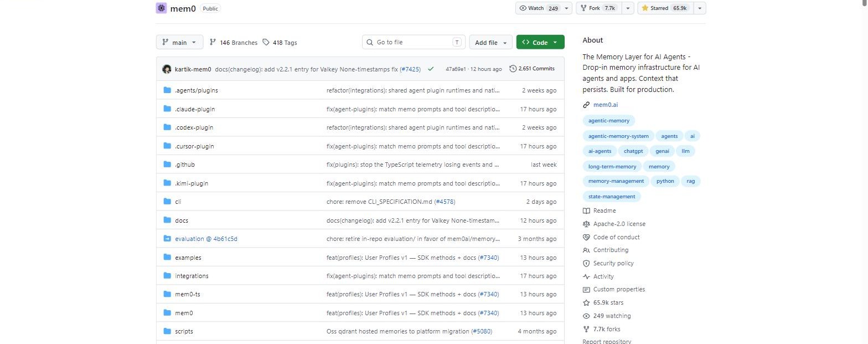868x344 pixels.
Task: View the 418 Tags link
Action: click(280, 43)
